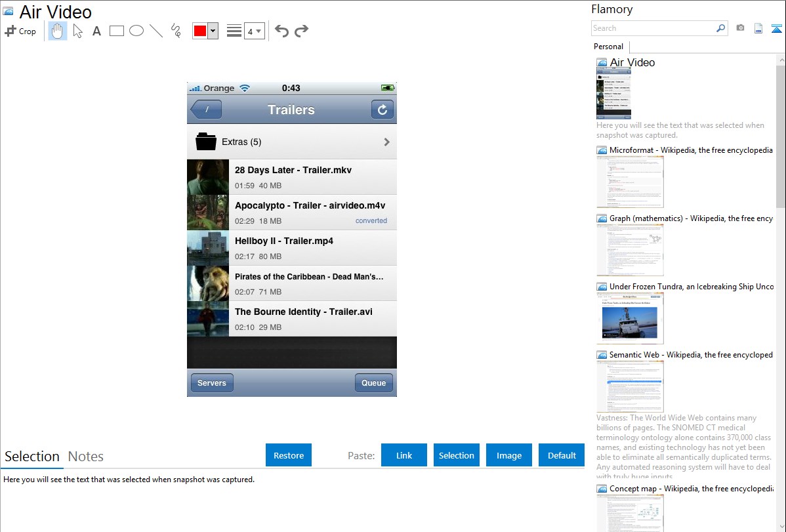Click the Default paste button

click(x=562, y=455)
